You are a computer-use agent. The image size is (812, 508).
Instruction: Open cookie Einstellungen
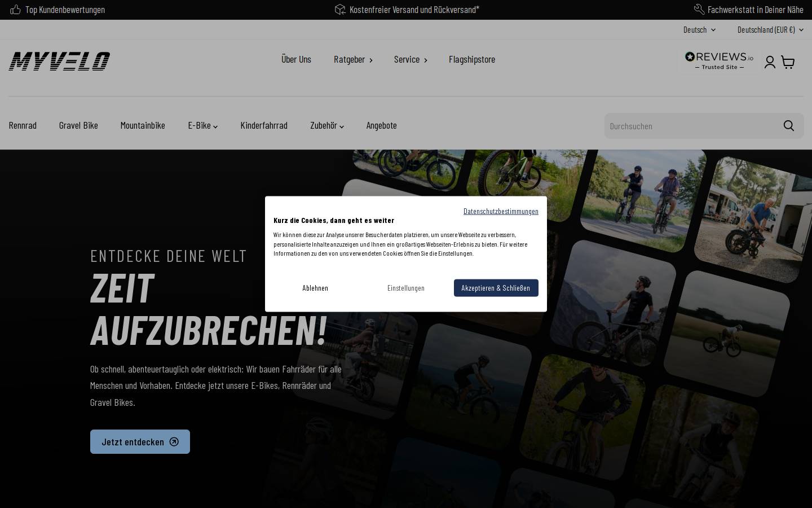tap(406, 288)
